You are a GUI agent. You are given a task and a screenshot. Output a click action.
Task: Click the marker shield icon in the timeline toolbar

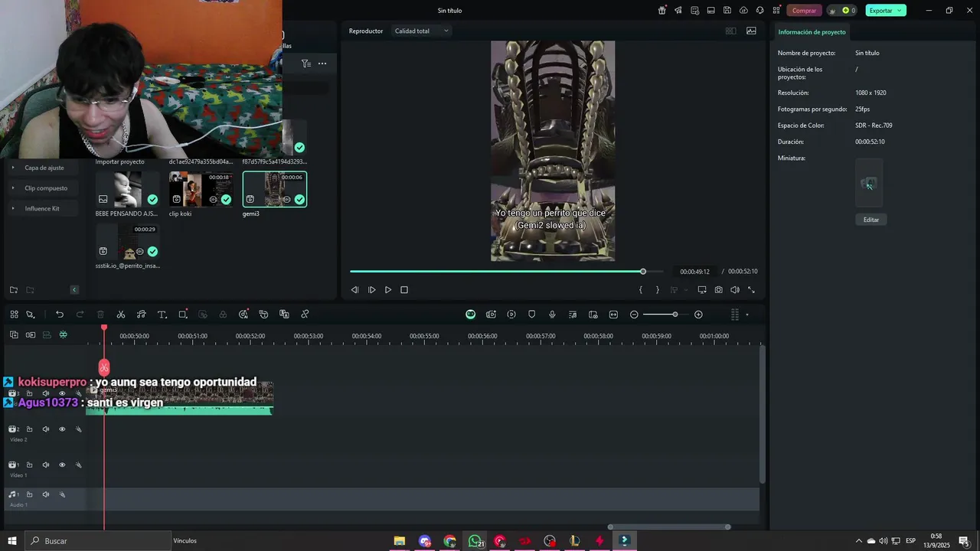(x=532, y=315)
